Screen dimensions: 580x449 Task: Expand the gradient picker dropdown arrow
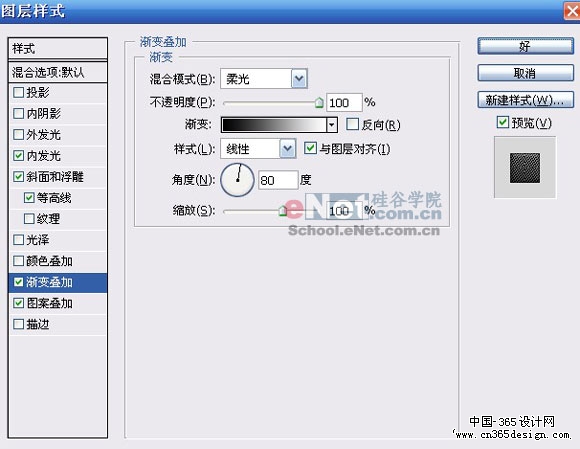click(x=332, y=125)
